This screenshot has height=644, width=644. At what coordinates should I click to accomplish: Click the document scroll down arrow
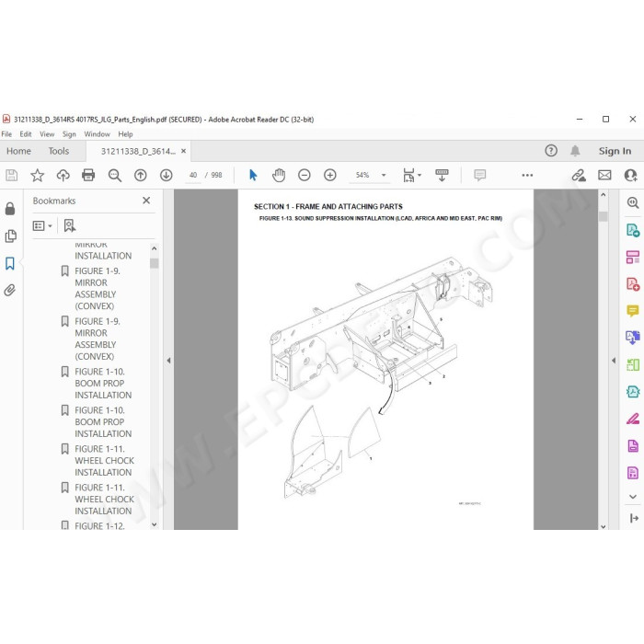(x=603, y=526)
